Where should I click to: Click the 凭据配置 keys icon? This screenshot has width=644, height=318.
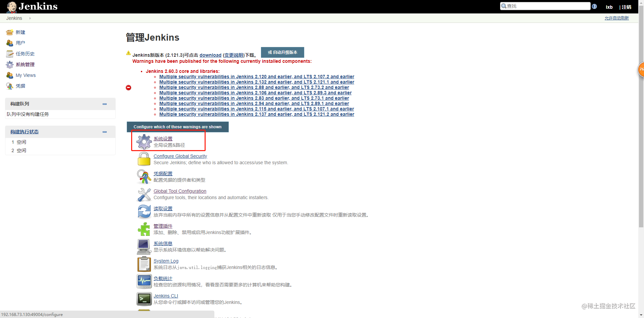click(144, 177)
